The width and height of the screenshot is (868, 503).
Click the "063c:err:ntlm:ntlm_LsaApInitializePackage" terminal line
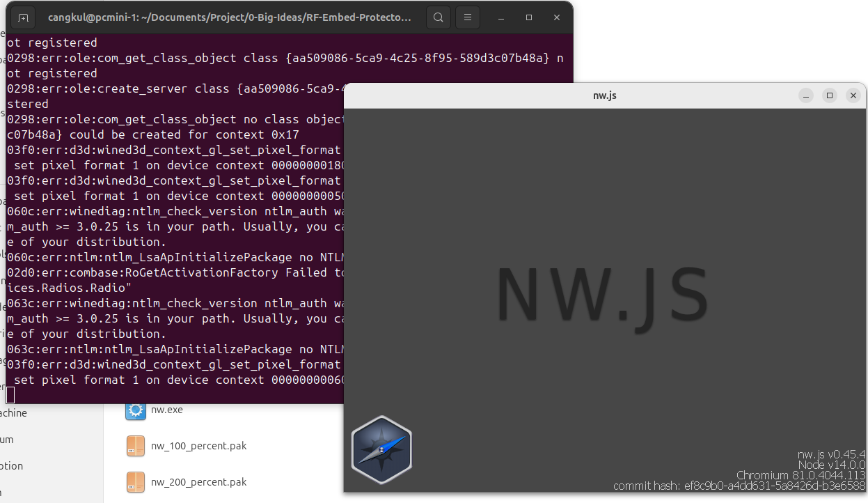coord(175,349)
